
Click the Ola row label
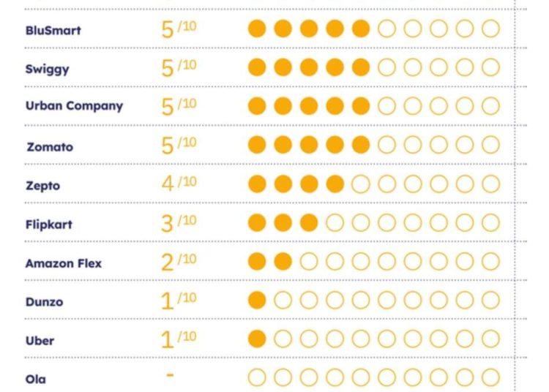[x=36, y=379]
